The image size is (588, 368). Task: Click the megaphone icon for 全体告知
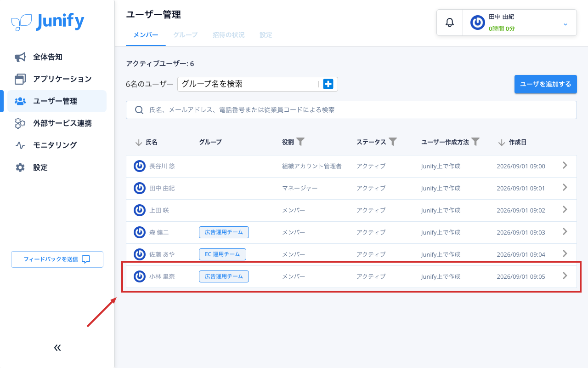pyautogui.click(x=20, y=57)
